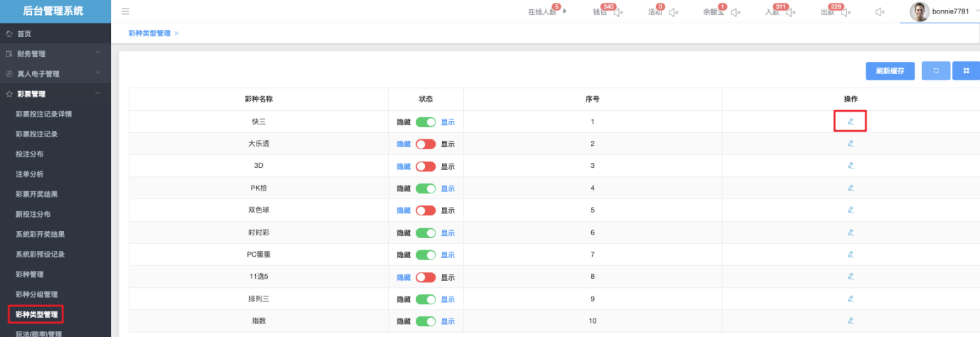Click the 刷新缓存 button

click(890, 71)
